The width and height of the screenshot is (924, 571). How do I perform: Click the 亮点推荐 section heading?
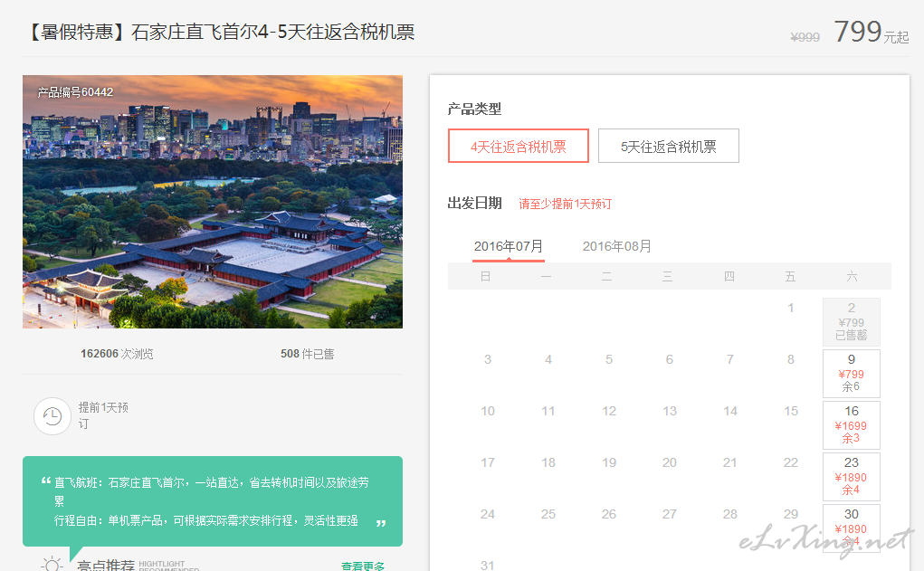tap(106, 565)
